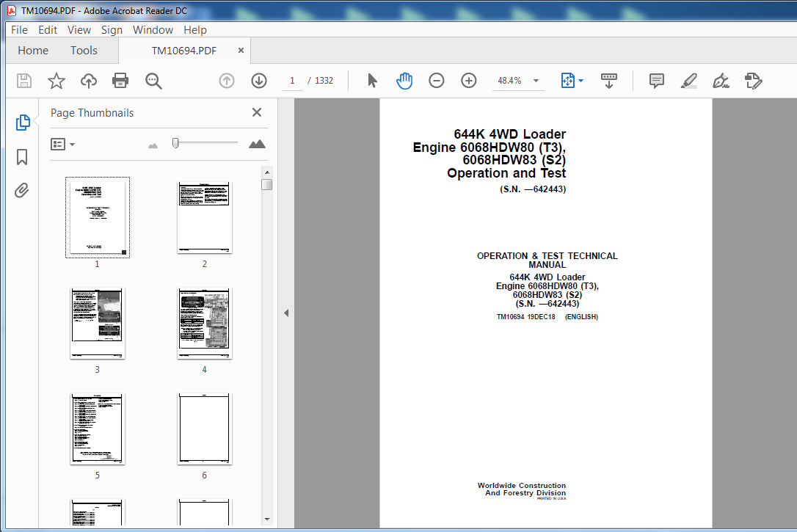Click the 'Page Thumbnails' panel title

[92, 113]
